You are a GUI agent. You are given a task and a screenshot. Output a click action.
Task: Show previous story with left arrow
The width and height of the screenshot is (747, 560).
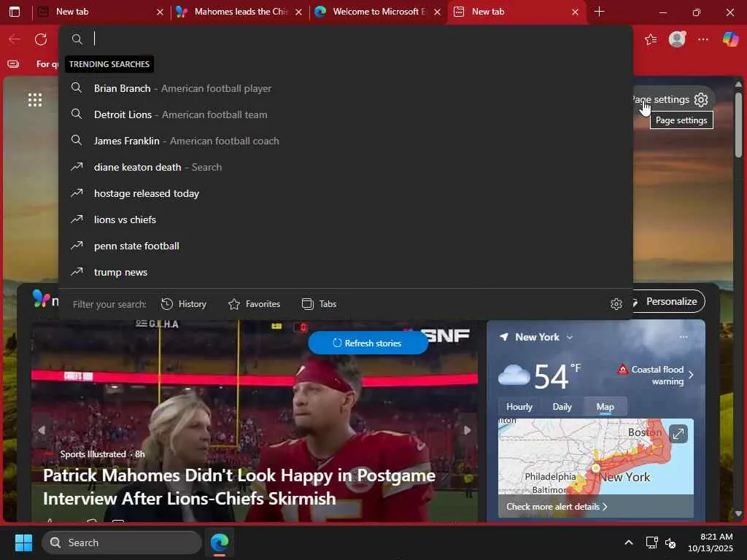click(42, 430)
